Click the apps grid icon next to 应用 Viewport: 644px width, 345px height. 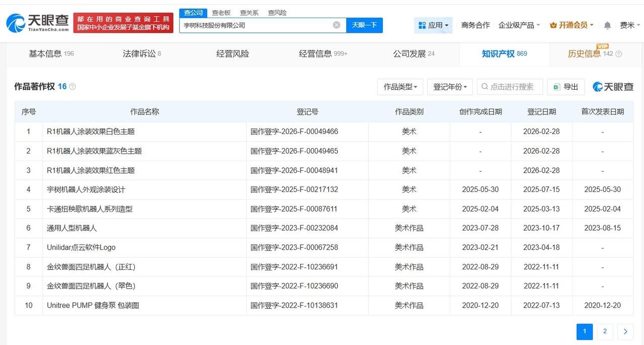pos(421,24)
